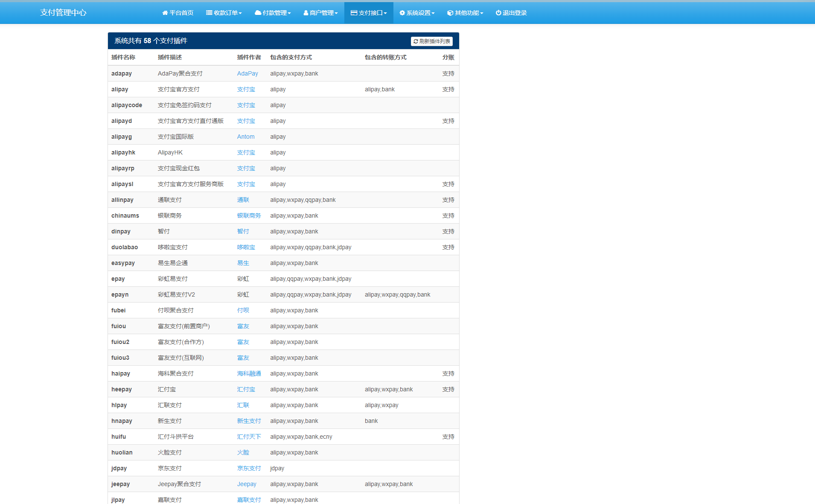
Task: Click the power icon beside 退出登录
Action: (x=498, y=13)
